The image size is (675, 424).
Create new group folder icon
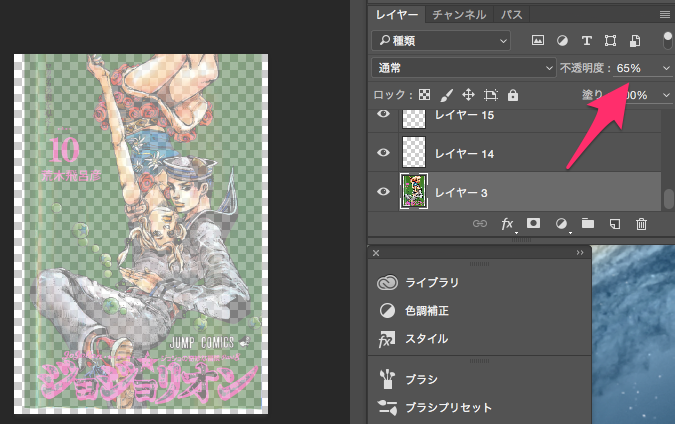[x=588, y=223]
